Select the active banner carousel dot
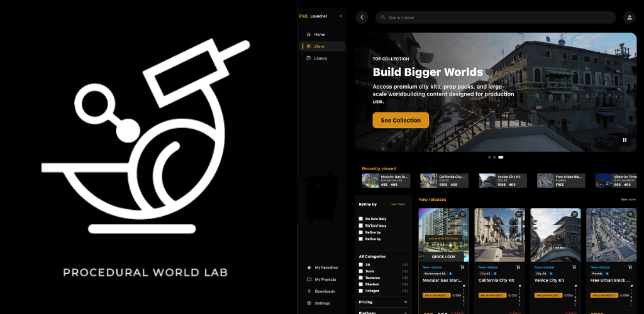Screen dimensions: 644x314 [501, 158]
